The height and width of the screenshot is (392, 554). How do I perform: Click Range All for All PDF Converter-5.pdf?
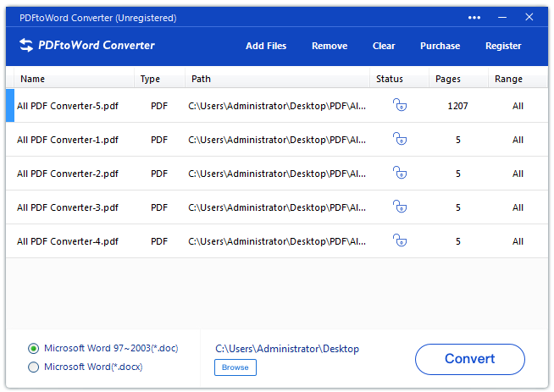point(518,106)
